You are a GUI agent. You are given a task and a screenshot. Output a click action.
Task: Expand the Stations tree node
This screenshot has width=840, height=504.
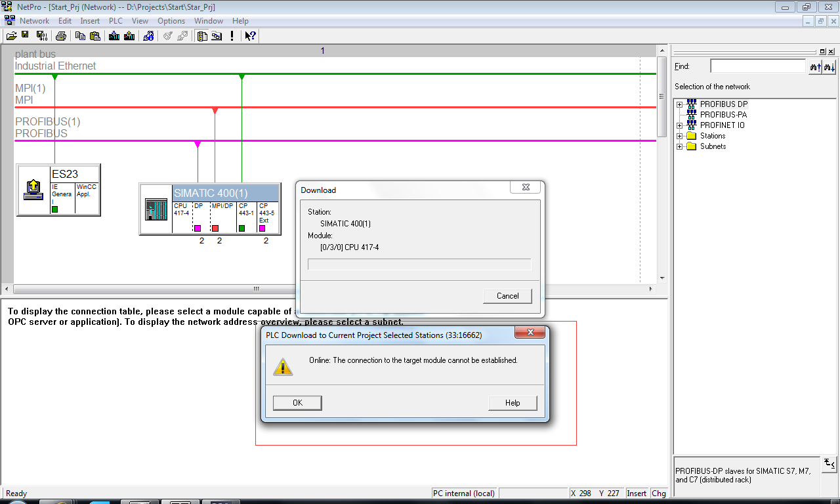pyautogui.click(x=680, y=136)
